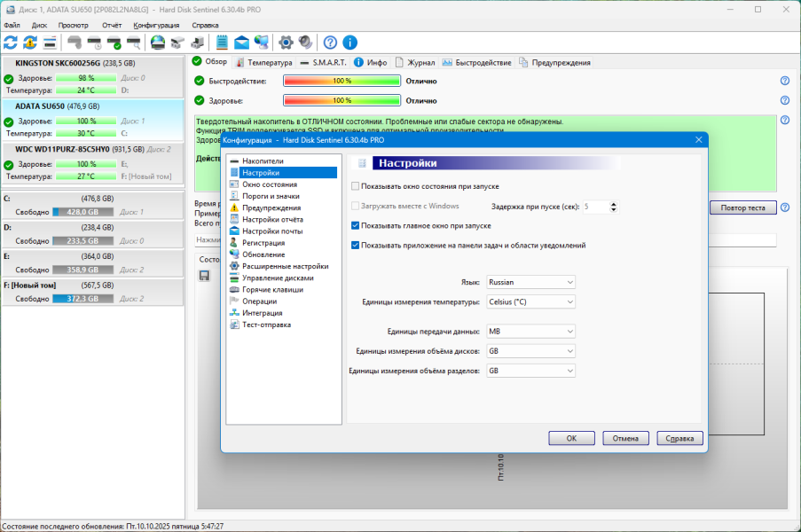Screen dimensions: 801x532
Task: Open the gear configuration icon in toolbar
Action: [x=286, y=42]
